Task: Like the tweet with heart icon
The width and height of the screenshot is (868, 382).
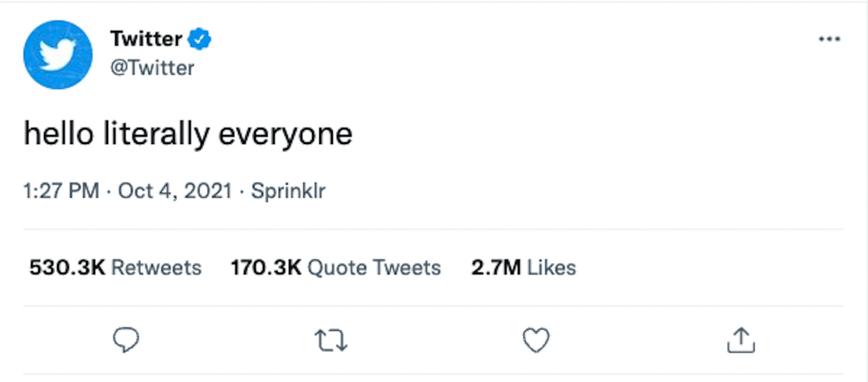Action: tap(536, 340)
